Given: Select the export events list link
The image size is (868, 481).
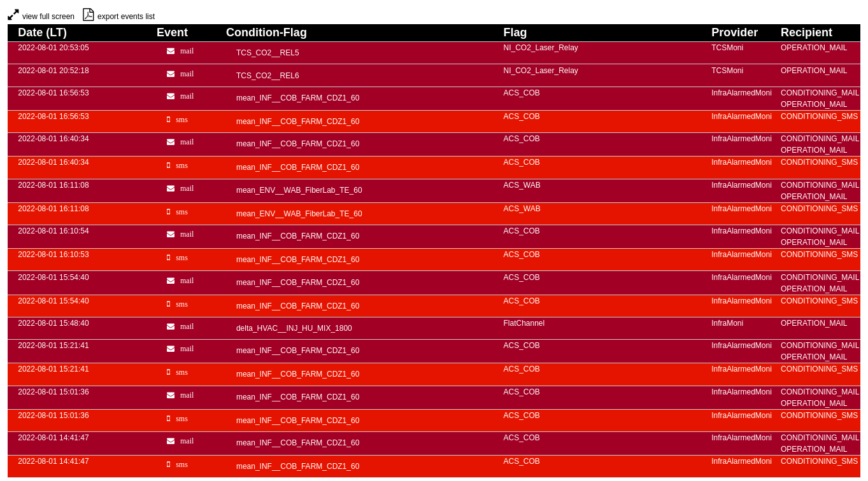Looking at the screenshot, I should [x=126, y=17].
